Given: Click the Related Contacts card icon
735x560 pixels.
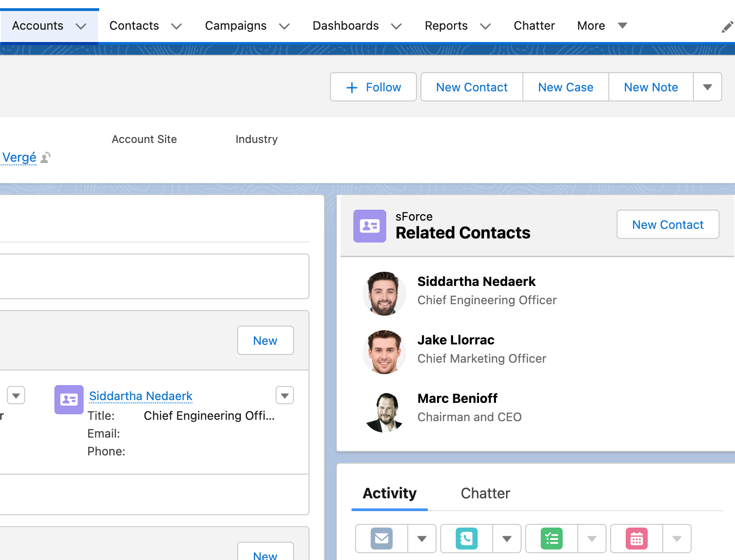Looking at the screenshot, I should [369, 226].
